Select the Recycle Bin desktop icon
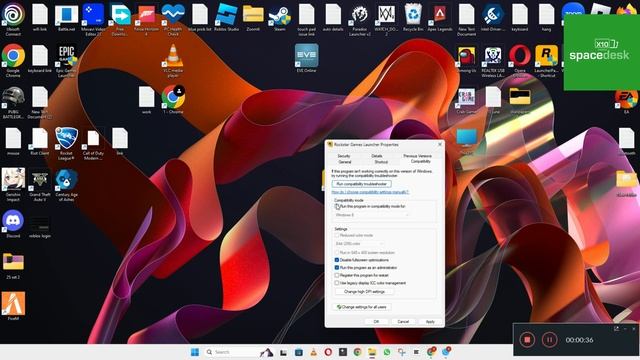Viewport: 640px width, 360px height. (x=413, y=18)
